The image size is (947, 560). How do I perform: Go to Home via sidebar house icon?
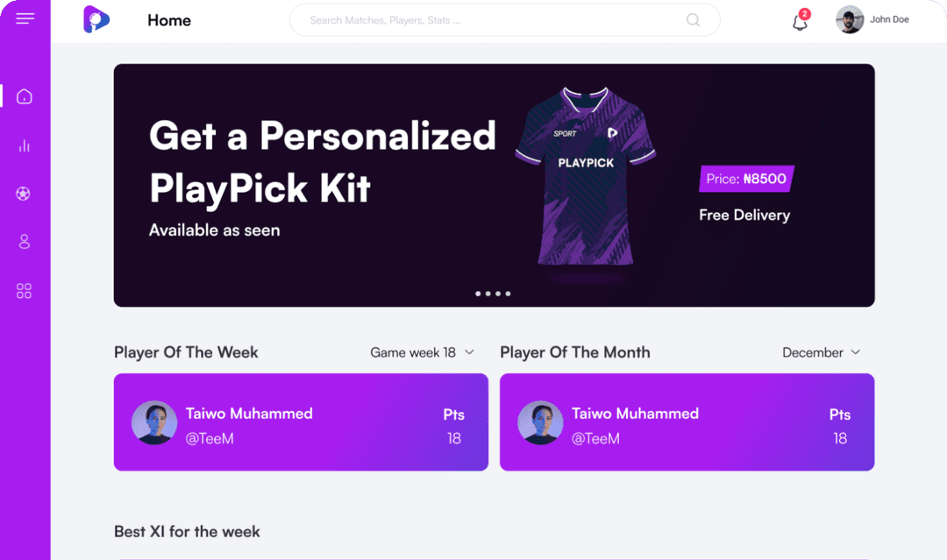[x=25, y=96]
